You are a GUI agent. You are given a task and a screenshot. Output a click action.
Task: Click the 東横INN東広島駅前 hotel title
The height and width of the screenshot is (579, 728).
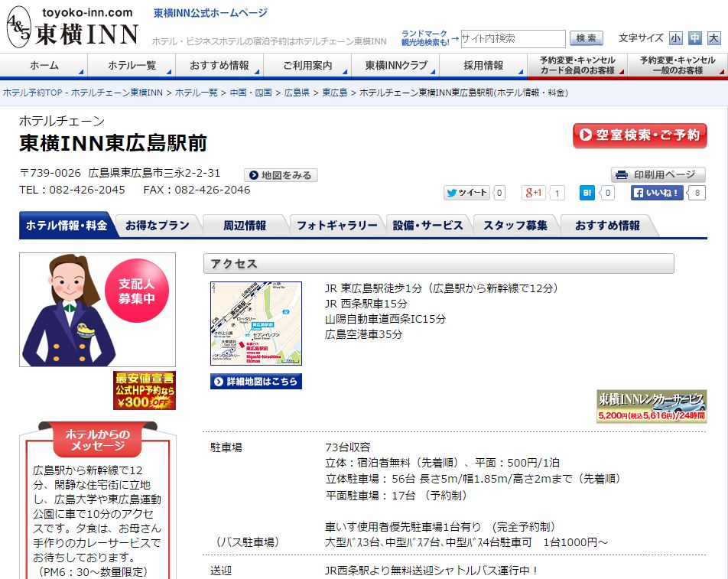pos(113,143)
